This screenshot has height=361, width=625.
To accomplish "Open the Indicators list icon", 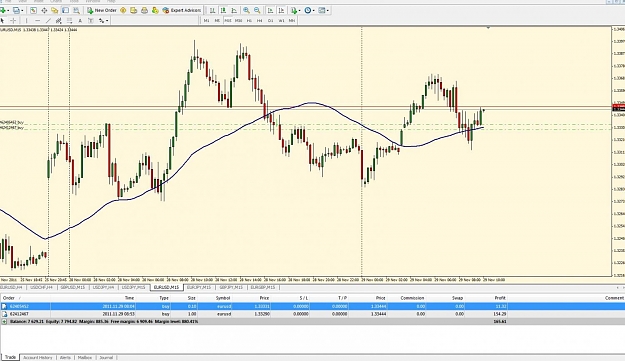I will pyautogui.click(x=294, y=10).
